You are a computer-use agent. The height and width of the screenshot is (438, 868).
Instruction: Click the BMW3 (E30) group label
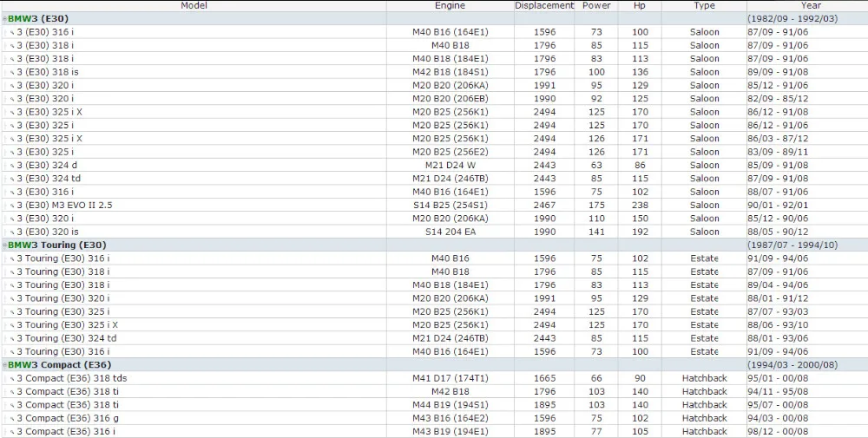click(38, 19)
